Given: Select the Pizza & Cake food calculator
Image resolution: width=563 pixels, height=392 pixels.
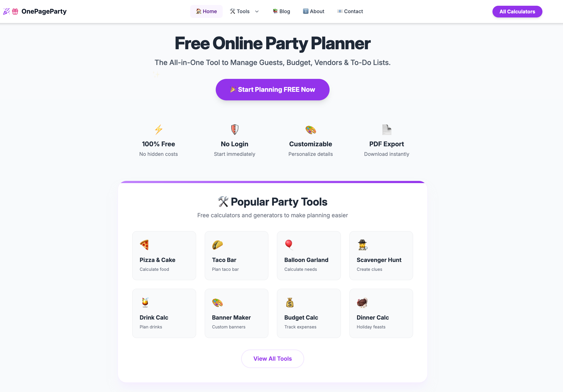Looking at the screenshot, I should [164, 256].
